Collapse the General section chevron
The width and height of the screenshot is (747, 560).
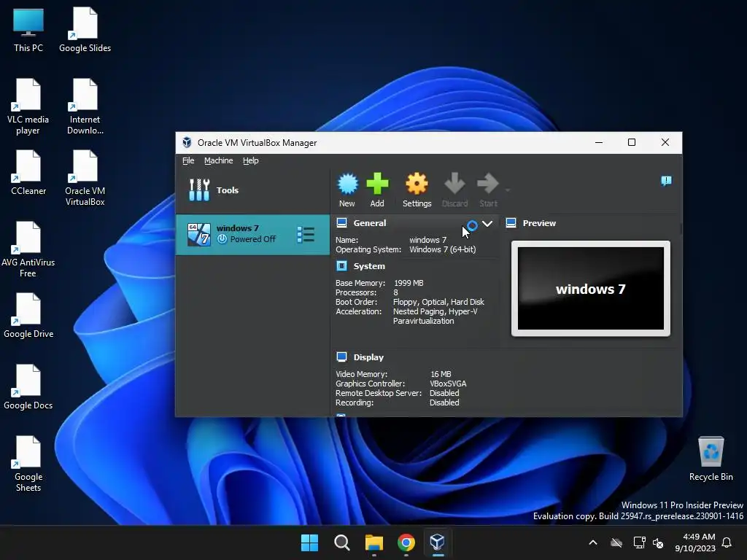tap(487, 223)
